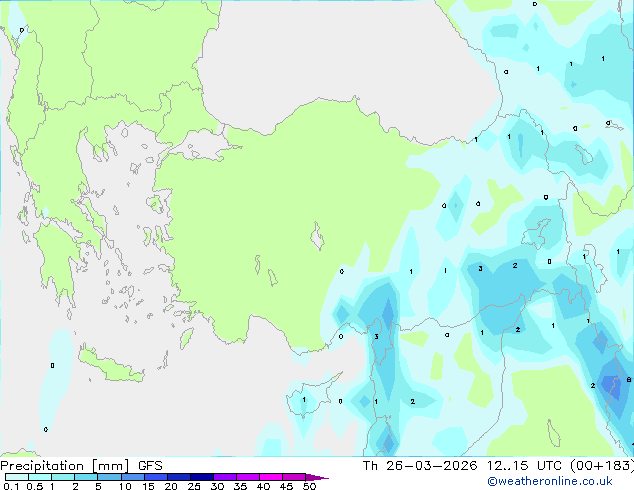
Task: Pick the magenta swatch between 40 and 45
Action: click(x=271, y=477)
